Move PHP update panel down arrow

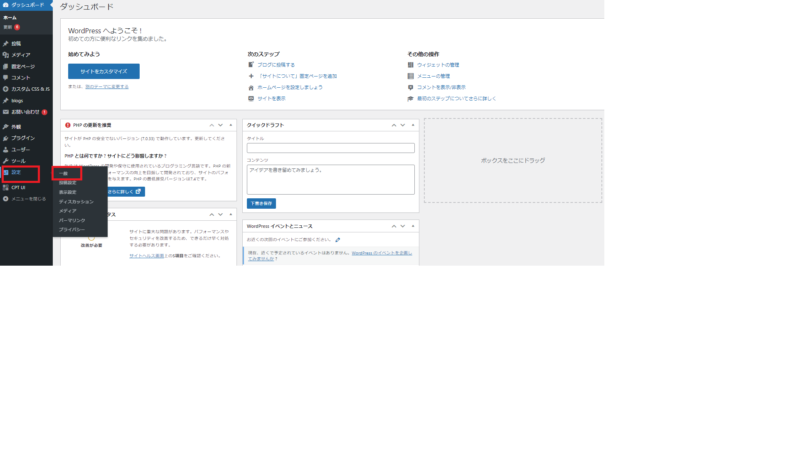coord(220,125)
